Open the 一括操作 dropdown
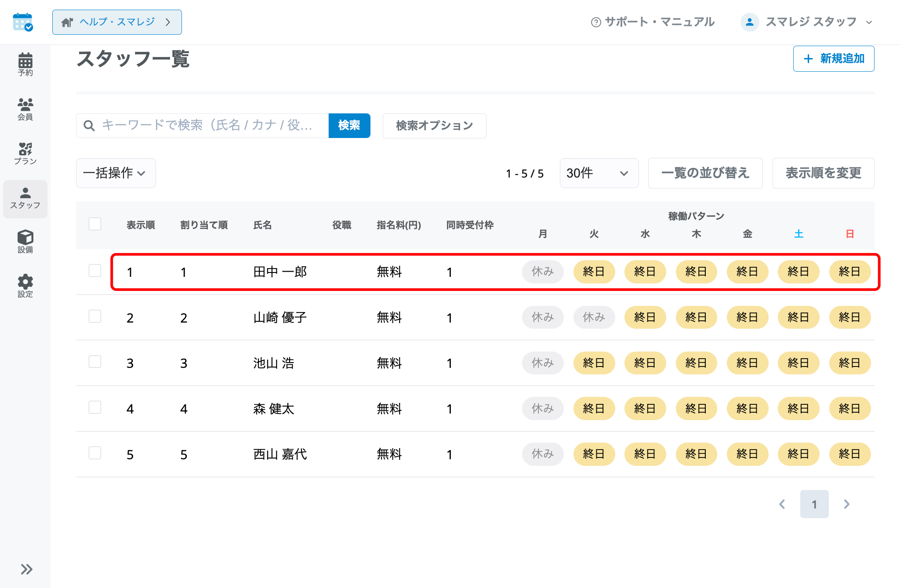Screen dimensions: 900x588 (x=116, y=173)
